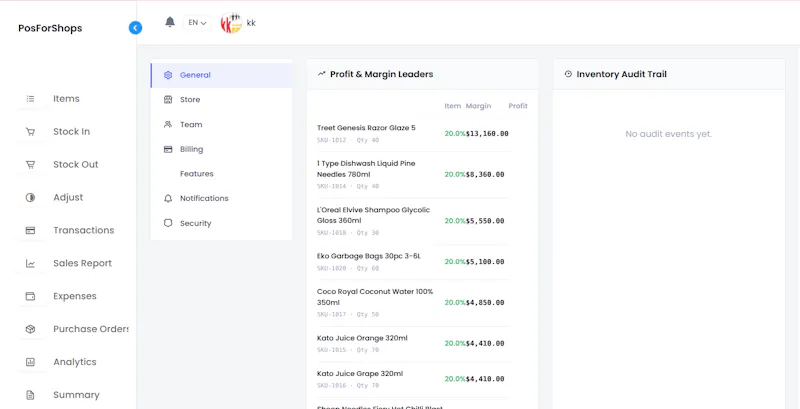This screenshot has width=800, height=409.
Task: Click the General settings gear icon
Action: point(168,75)
